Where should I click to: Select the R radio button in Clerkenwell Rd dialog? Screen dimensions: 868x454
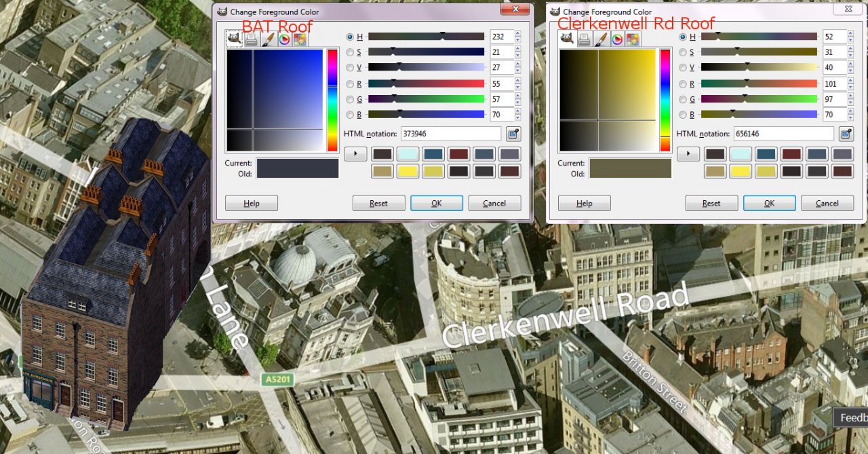click(x=682, y=84)
